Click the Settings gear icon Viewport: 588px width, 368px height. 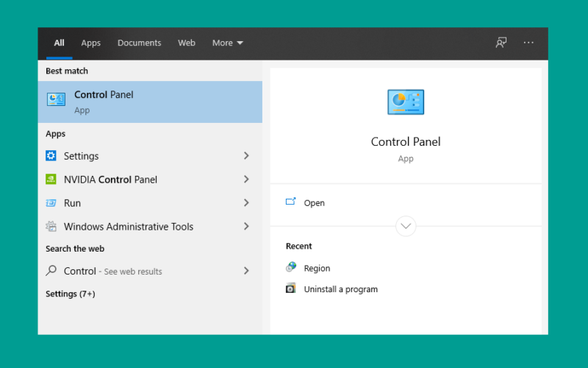pyautogui.click(x=51, y=155)
